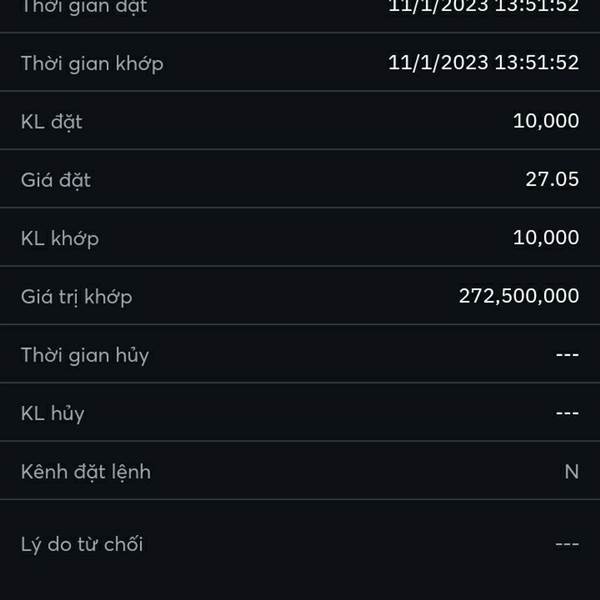This screenshot has height=600, width=600.
Task: Tap the KL hủy dashes value
Action: click(567, 413)
